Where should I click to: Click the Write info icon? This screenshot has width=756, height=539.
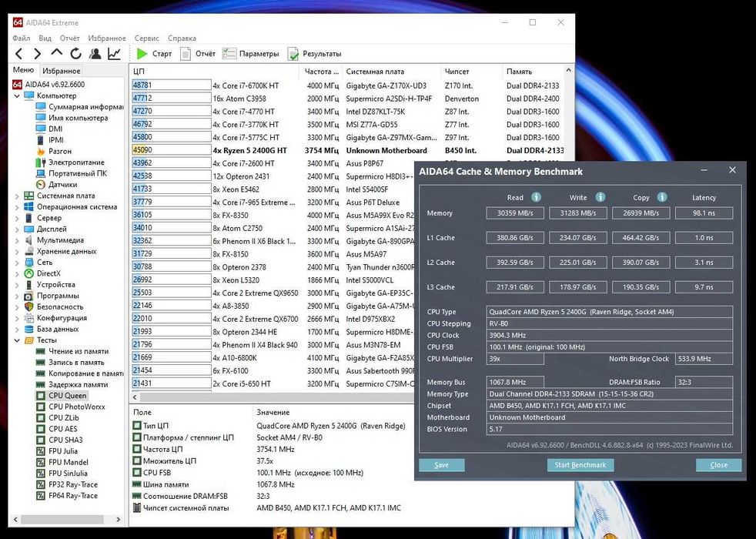point(600,197)
